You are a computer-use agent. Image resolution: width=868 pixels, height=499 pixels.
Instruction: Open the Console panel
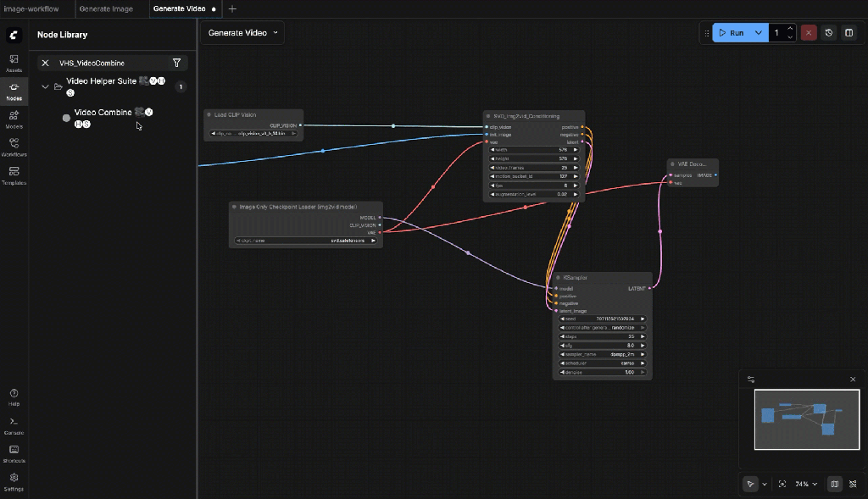click(14, 425)
